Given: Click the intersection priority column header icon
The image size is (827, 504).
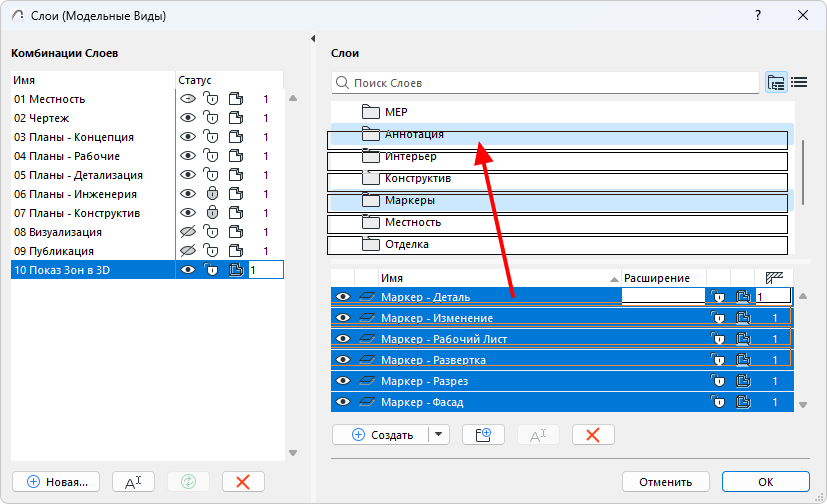Looking at the screenshot, I should 774,278.
